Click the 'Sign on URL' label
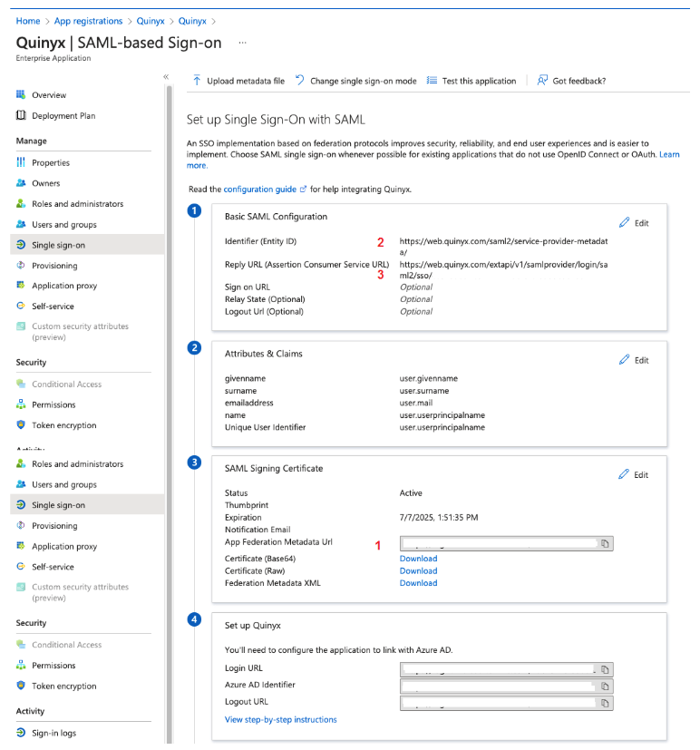Viewport: 700px width, 750px height. click(x=248, y=287)
